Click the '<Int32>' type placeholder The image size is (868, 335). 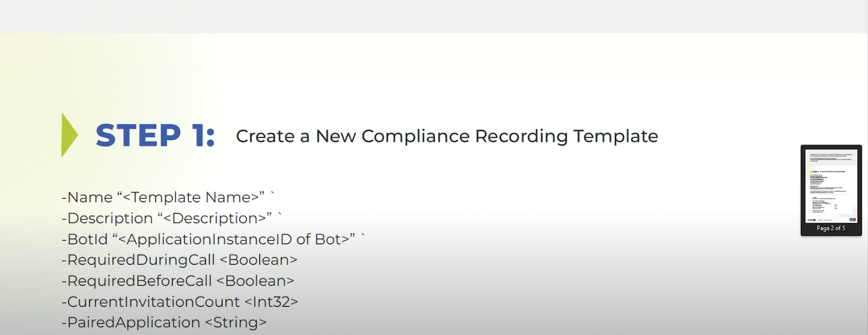pos(271,302)
